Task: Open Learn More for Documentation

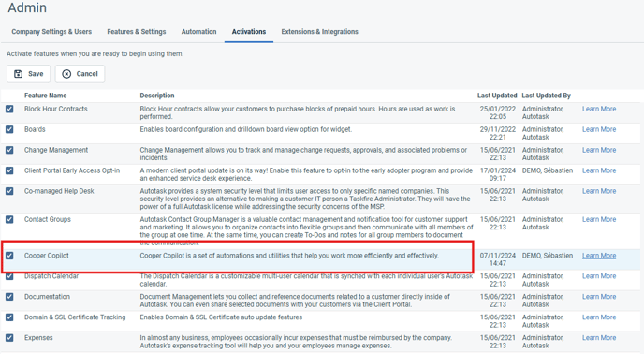Action: [x=599, y=297]
